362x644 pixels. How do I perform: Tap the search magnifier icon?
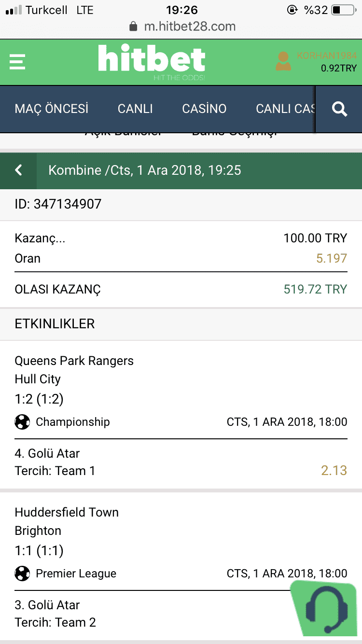[x=340, y=109]
